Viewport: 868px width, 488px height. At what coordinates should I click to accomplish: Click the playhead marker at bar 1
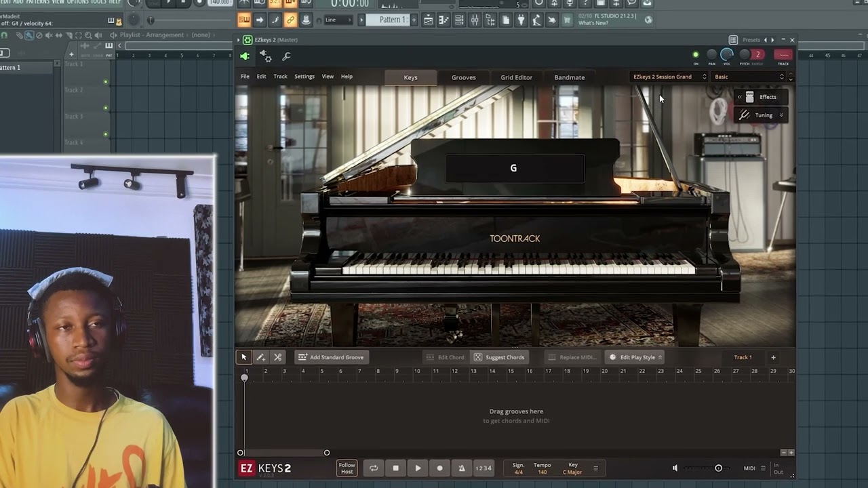pyautogui.click(x=244, y=378)
